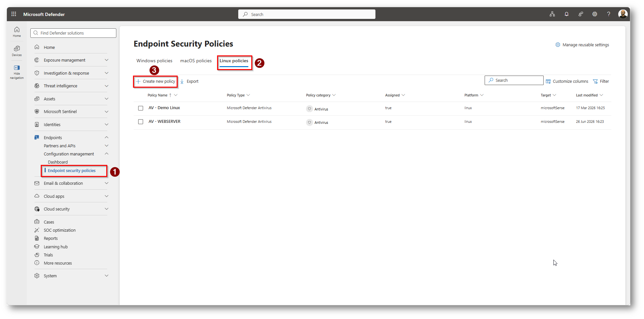The height and width of the screenshot is (319, 644).
Task: Open the Assigned column dropdown
Action: [x=403, y=95]
